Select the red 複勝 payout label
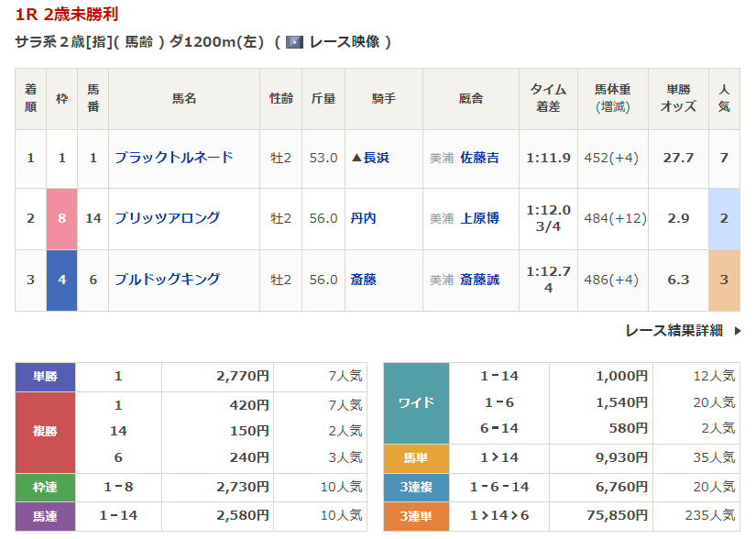 [x=45, y=431]
